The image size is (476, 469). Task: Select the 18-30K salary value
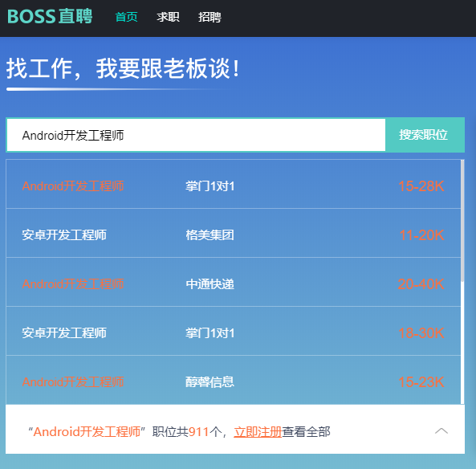pos(421,333)
